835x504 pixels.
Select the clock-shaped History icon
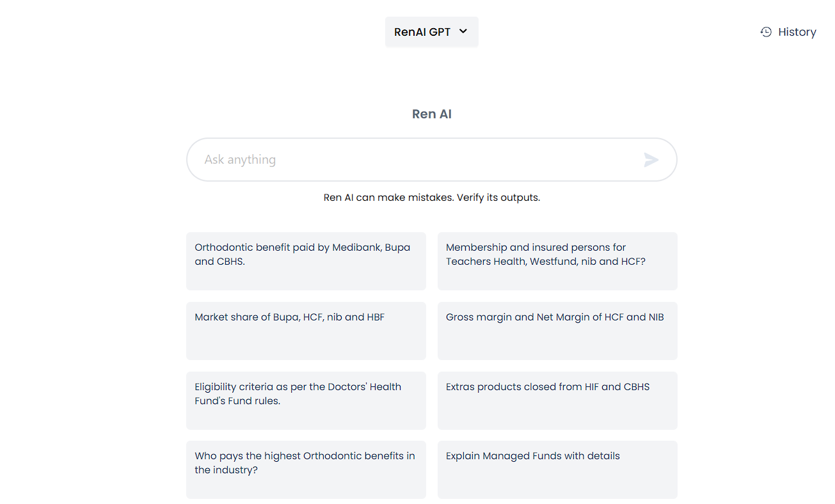[x=765, y=31]
